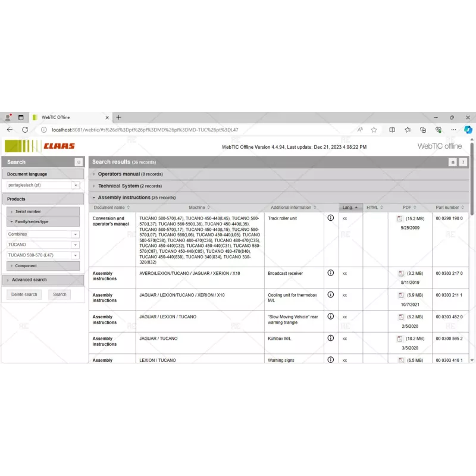Reverse the Lang column sort order
Viewport: 476px width, 476px height.
pyautogui.click(x=349, y=208)
